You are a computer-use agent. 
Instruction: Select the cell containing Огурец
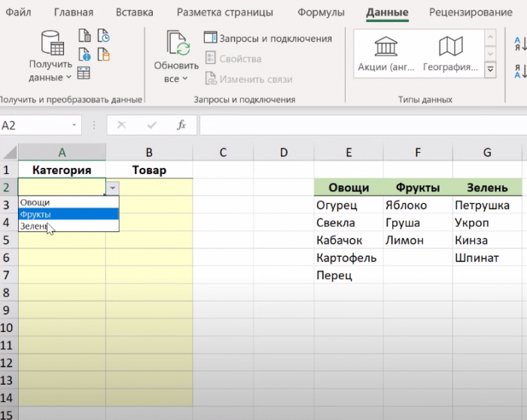coord(349,205)
